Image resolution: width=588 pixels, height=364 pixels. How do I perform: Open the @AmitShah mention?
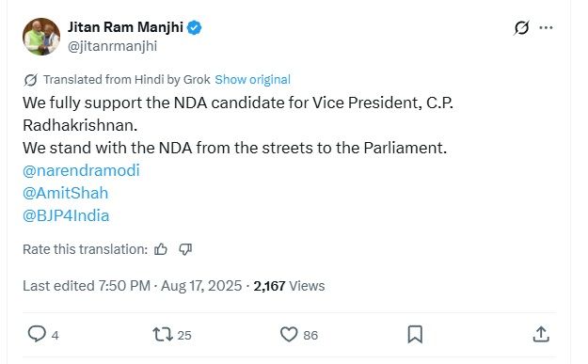(x=65, y=193)
